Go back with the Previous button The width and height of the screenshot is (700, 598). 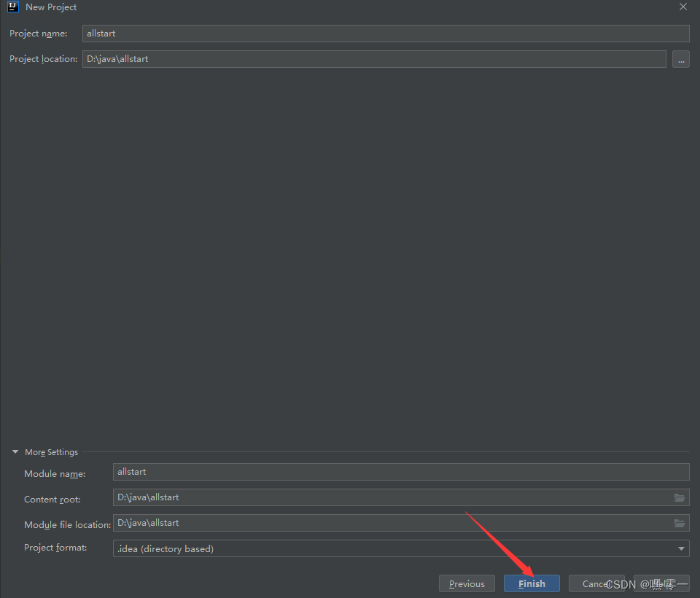pyautogui.click(x=467, y=583)
